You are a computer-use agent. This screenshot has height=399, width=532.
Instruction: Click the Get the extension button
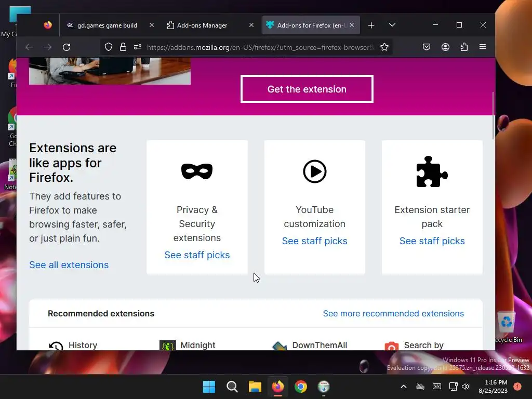(307, 89)
